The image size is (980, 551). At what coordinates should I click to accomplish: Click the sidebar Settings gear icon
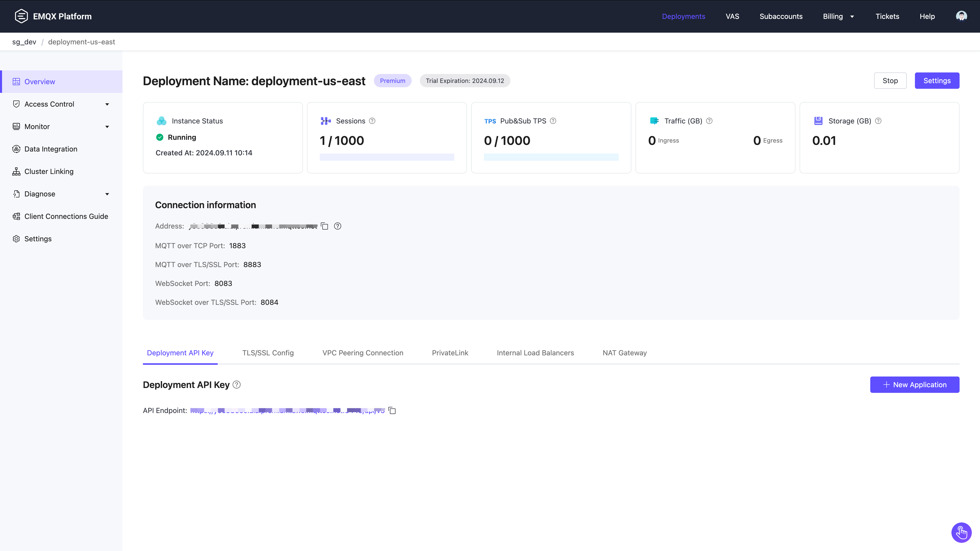(x=16, y=239)
